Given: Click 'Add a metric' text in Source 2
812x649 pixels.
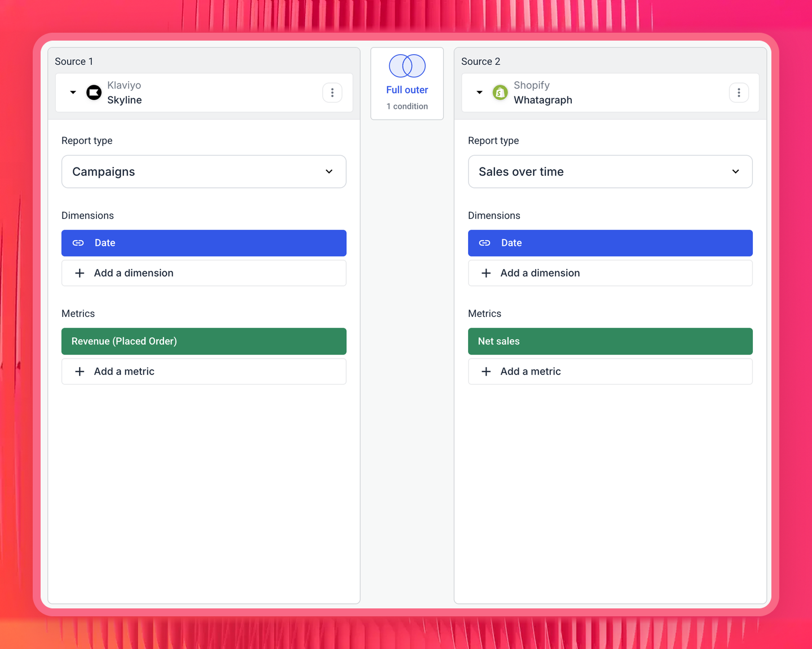Looking at the screenshot, I should [531, 372].
